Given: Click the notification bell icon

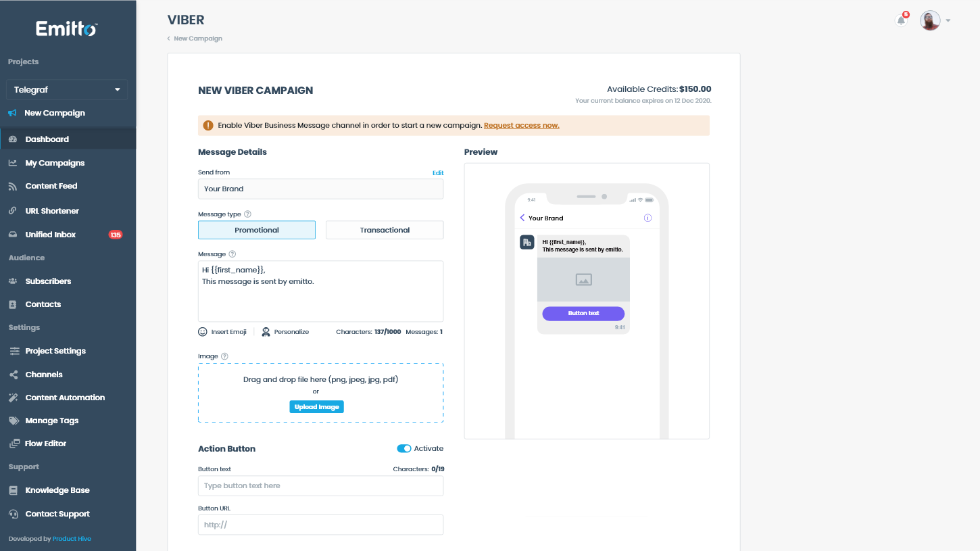Looking at the screenshot, I should click(900, 21).
